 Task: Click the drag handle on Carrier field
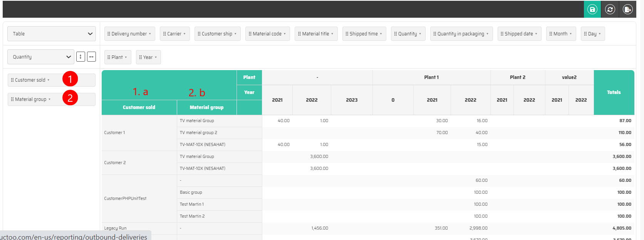164,34
